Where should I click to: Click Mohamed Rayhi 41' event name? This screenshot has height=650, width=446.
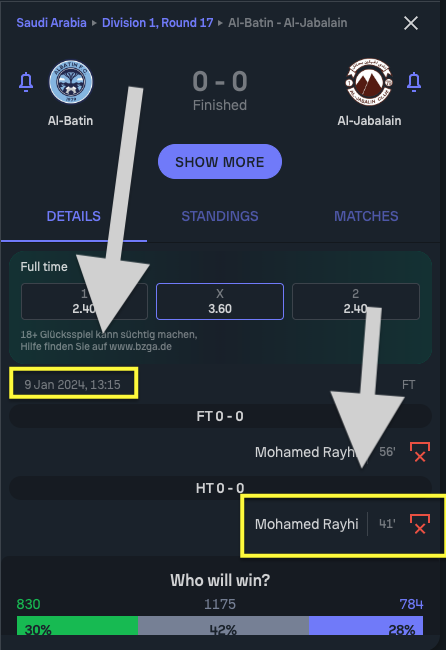pyautogui.click(x=306, y=524)
